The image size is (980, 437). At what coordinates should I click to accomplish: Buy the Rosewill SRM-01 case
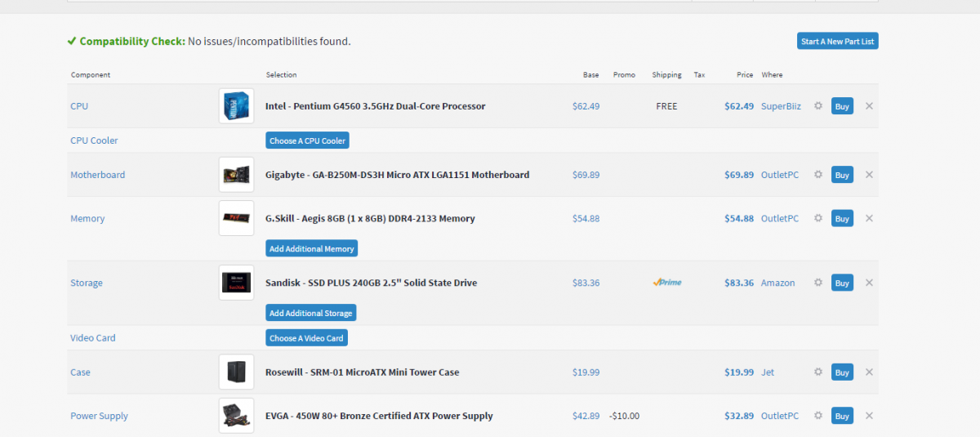pyautogui.click(x=842, y=372)
